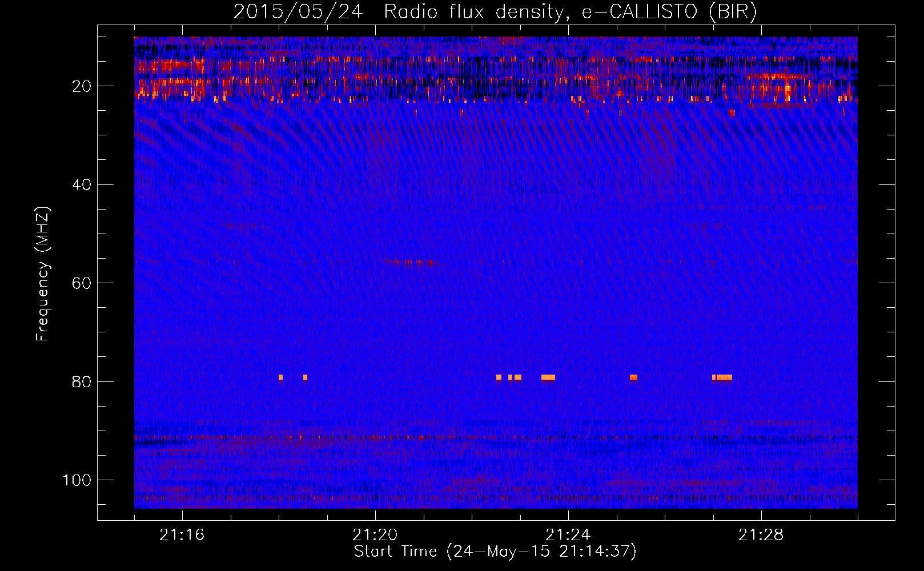
Task: Click the 21:20 time tick label
Action: coord(375,535)
